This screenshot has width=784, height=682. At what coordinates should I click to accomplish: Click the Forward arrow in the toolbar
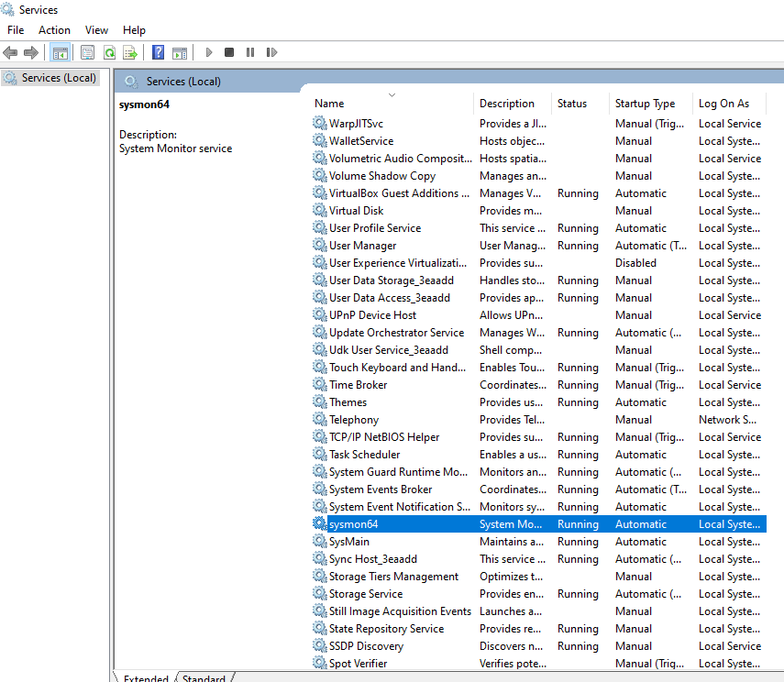coord(31,53)
